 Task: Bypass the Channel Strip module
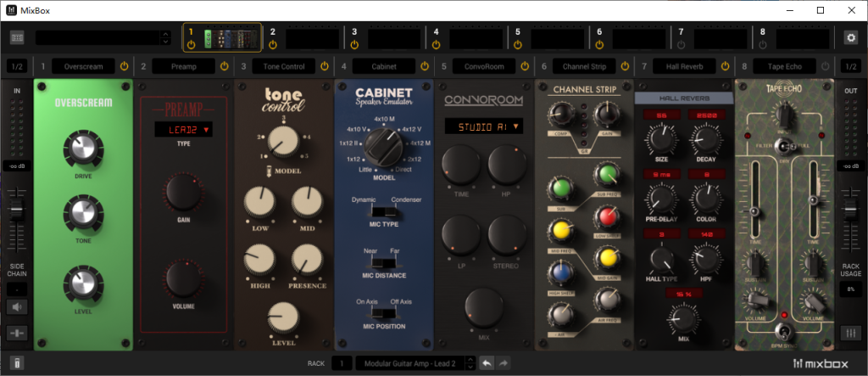pyautogui.click(x=625, y=66)
